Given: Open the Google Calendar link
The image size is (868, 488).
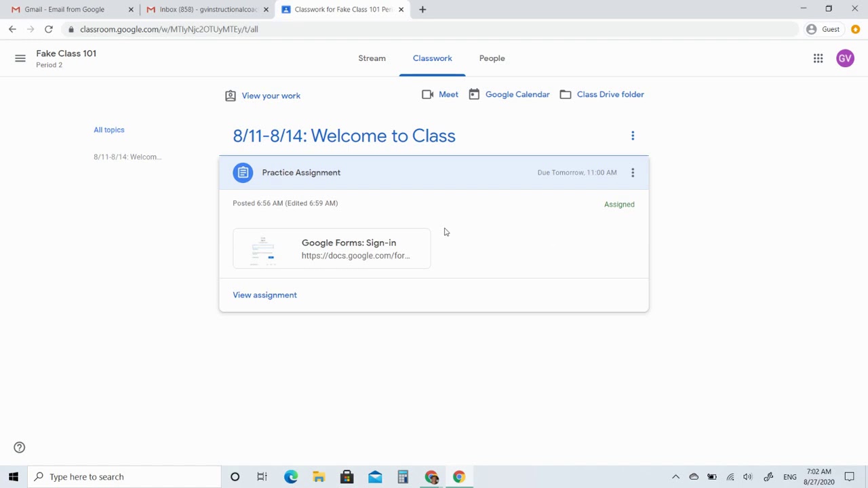Looking at the screenshot, I should 517,94.
